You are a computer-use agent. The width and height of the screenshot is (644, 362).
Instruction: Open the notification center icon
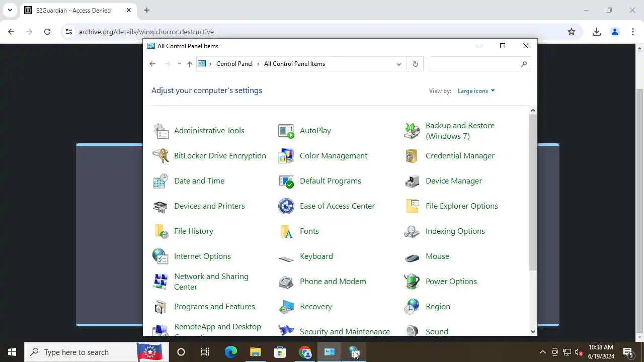[628, 352]
